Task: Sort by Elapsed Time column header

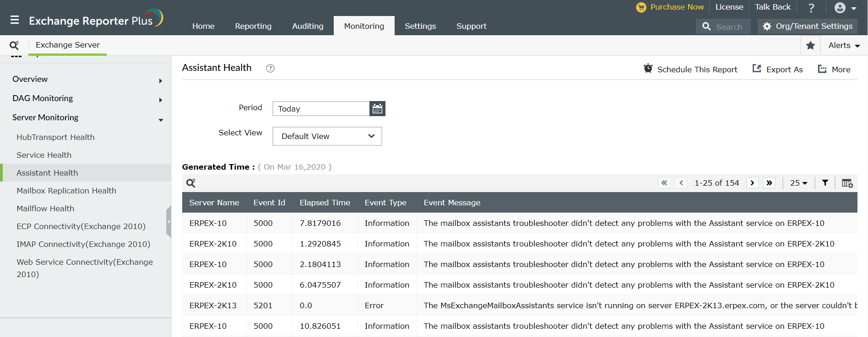Action: (325, 203)
